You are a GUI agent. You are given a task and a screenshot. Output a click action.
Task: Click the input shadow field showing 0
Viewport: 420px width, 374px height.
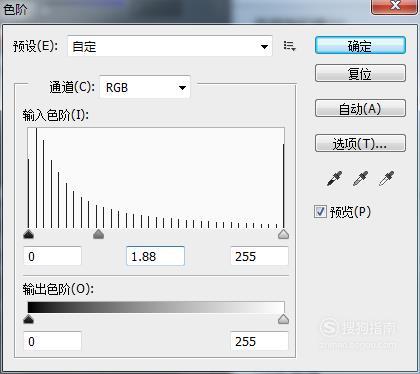pyautogui.click(x=52, y=256)
